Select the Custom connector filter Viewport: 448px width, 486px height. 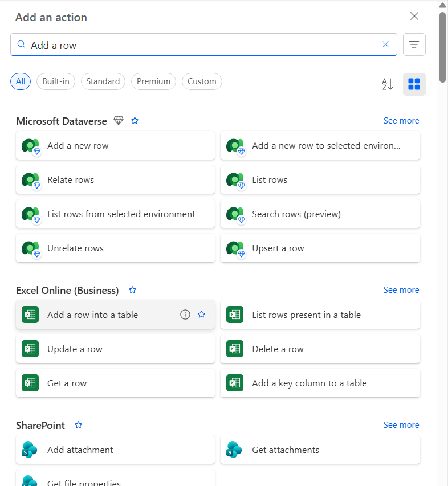click(x=202, y=81)
